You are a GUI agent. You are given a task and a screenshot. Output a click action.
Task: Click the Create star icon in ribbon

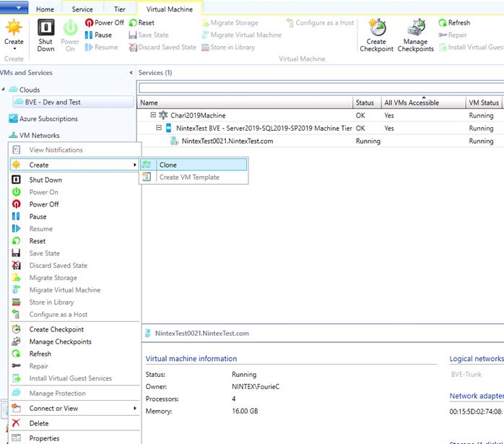tap(14, 27)
